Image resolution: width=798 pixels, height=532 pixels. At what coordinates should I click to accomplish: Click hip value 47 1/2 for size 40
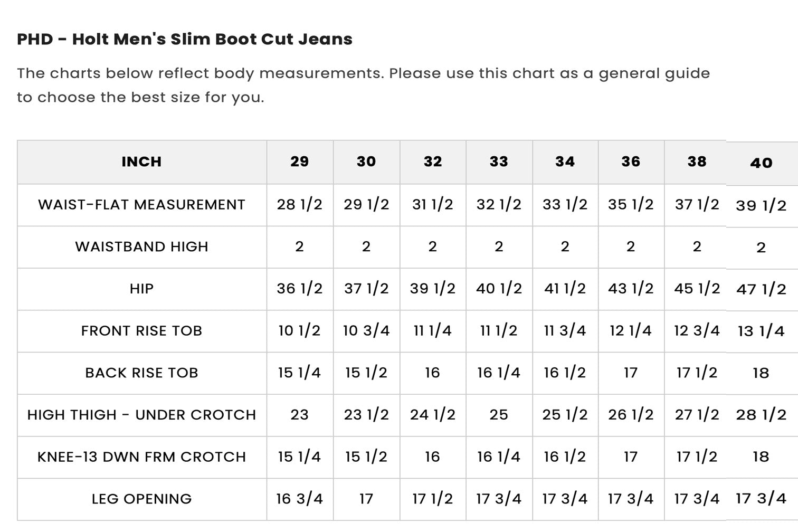762,289
